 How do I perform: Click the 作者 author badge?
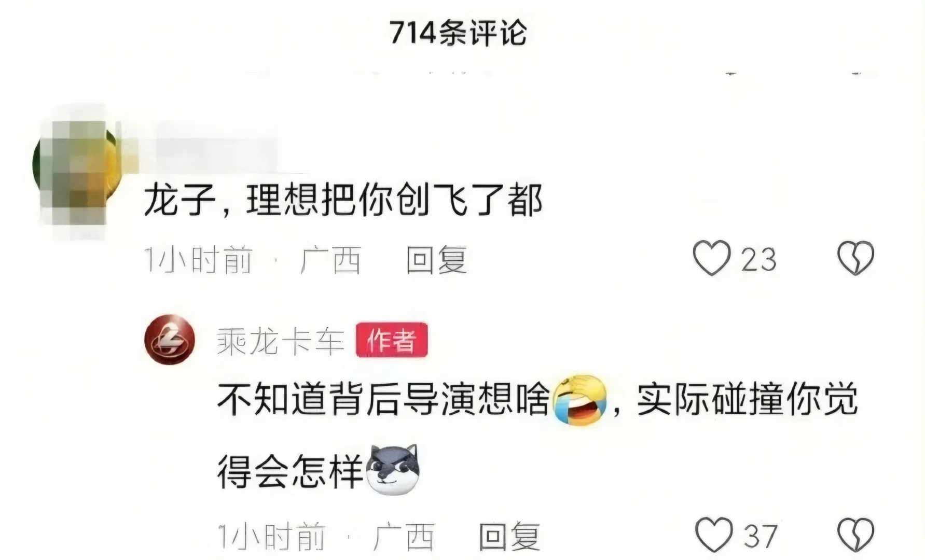point(392,340)
